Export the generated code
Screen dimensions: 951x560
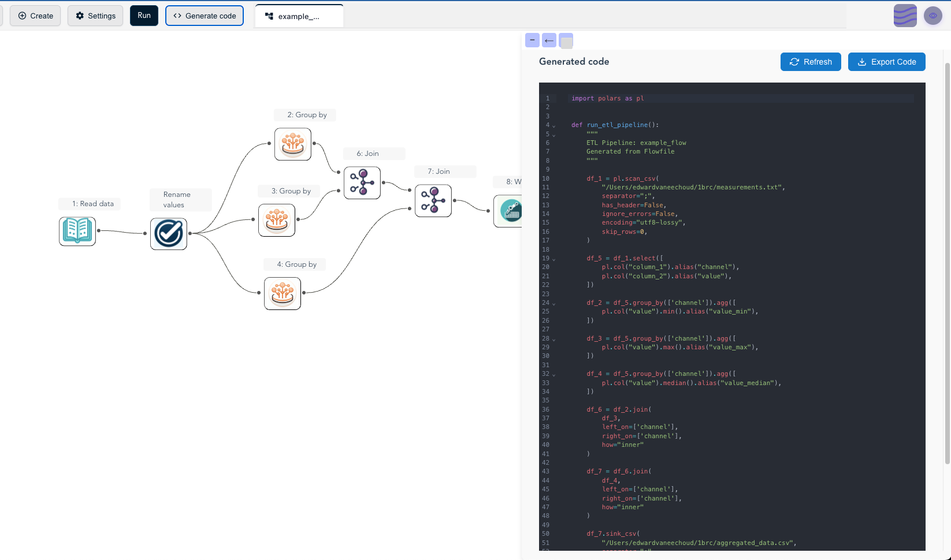[886, 62]
